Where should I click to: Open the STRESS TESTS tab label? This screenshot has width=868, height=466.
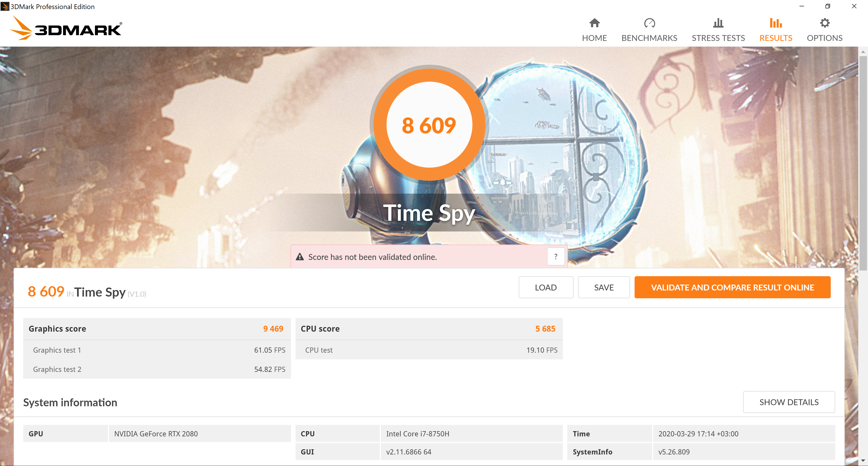(x=718, y=38)
